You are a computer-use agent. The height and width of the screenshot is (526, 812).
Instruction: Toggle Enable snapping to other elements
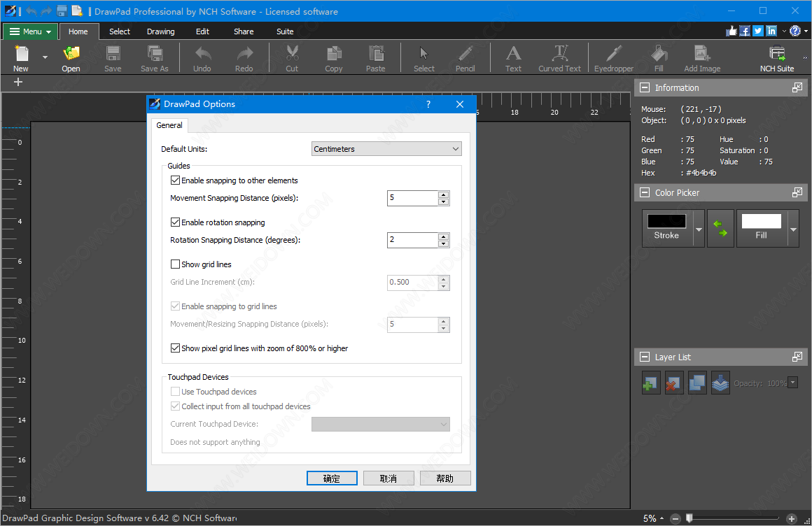pyautogui.click(x=175, y=180)
